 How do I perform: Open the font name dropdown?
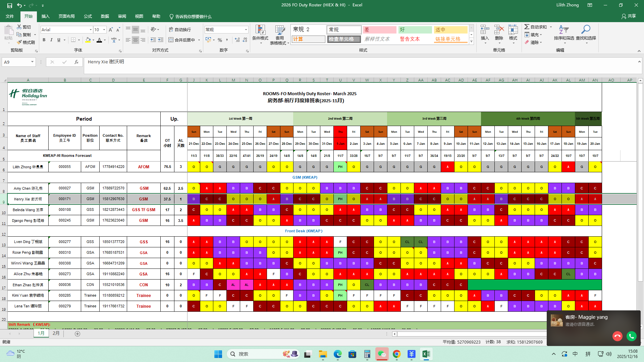[x=91, y=30]
